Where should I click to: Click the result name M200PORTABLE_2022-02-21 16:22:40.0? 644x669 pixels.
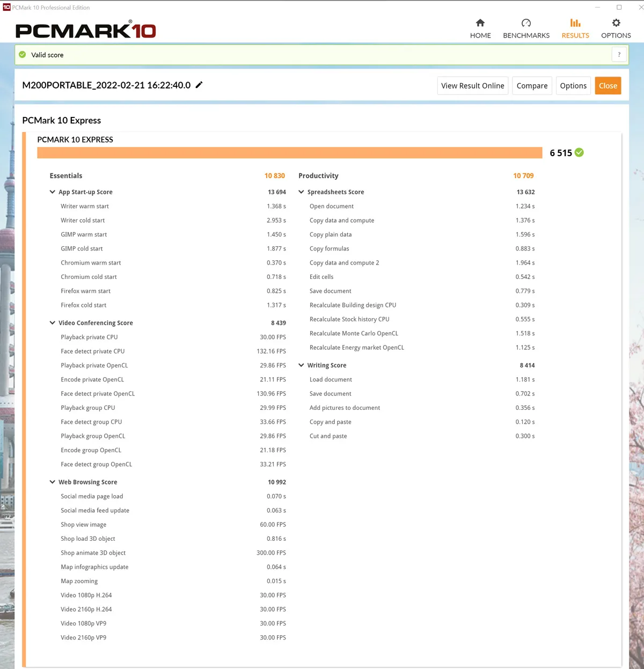tap(106, 85)
